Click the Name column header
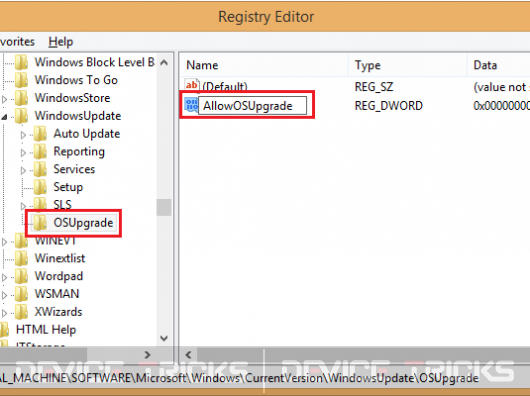 pyautogui.click(x=264, y=65)
